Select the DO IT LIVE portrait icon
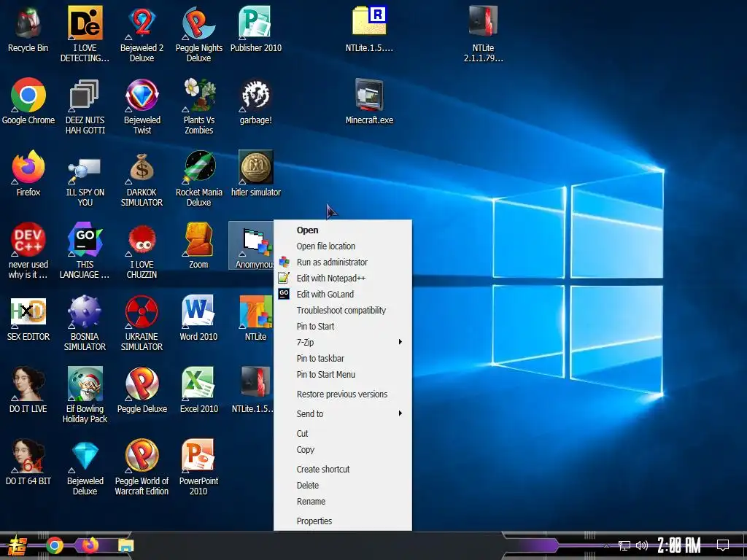747x560 pixels. coord(28,391)
